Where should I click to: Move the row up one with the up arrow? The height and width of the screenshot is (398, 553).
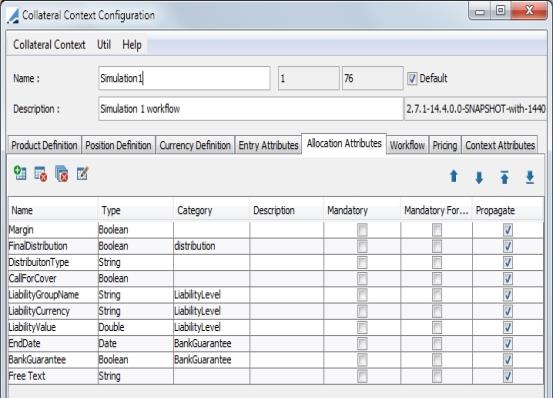454,176
